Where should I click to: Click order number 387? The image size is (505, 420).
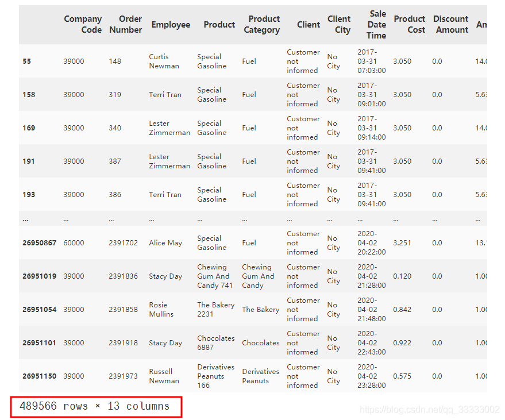pos(115,161)
